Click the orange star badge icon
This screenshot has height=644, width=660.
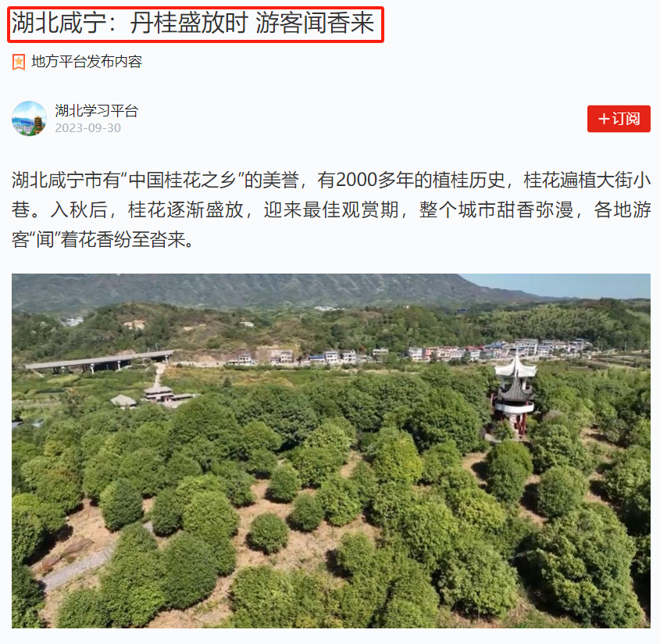click(19, 62)
